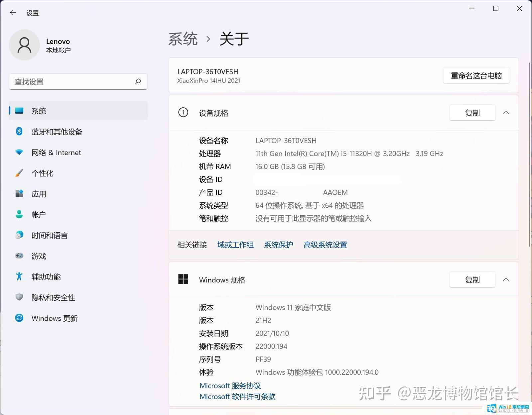Select serial number PF39
Viewport: 532px width, 415px height.
(263, 359)
